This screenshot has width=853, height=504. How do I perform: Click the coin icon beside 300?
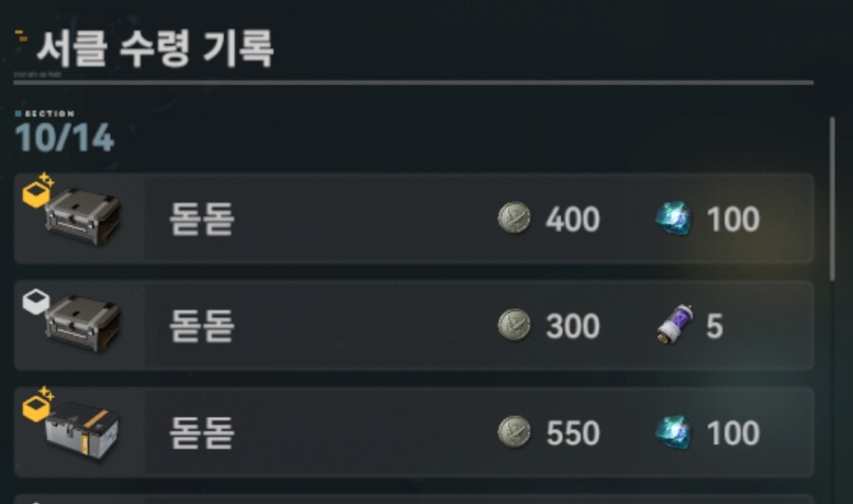tap(514, 326)
